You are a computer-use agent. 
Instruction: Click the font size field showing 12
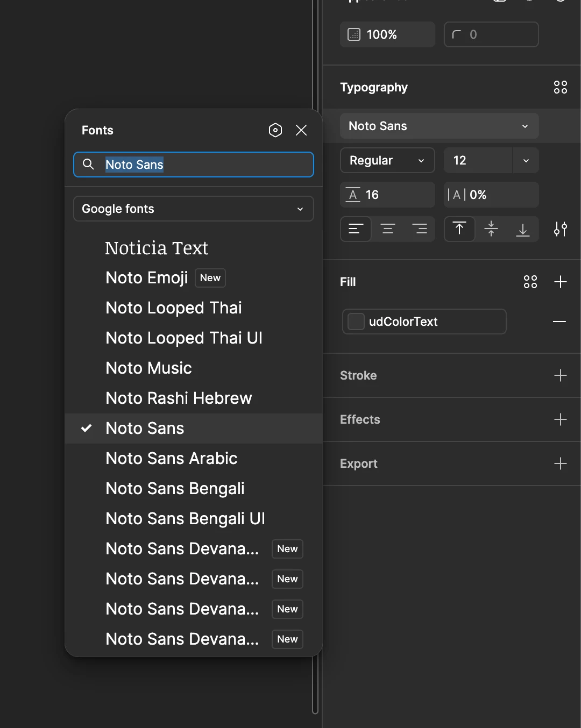click(x=478, y=160)
